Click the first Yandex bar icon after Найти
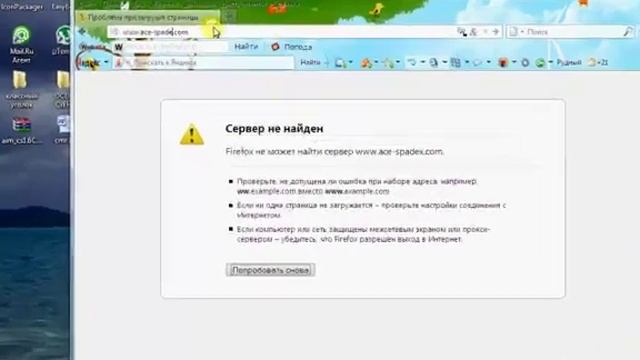This screenshot has height=360, width=640. (340, 62)
